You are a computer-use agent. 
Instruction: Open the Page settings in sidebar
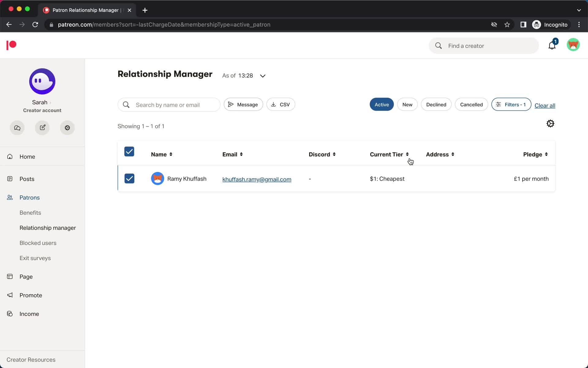[26, 276]
